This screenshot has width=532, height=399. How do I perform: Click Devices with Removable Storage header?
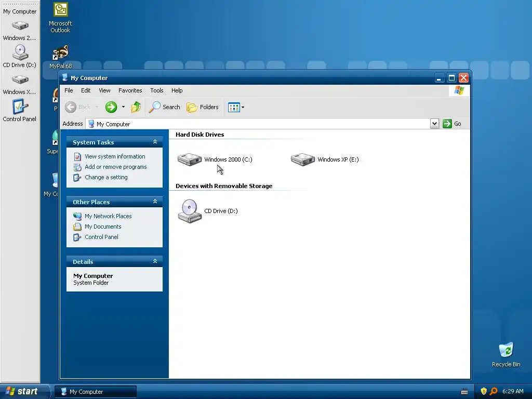pos(224,187)
